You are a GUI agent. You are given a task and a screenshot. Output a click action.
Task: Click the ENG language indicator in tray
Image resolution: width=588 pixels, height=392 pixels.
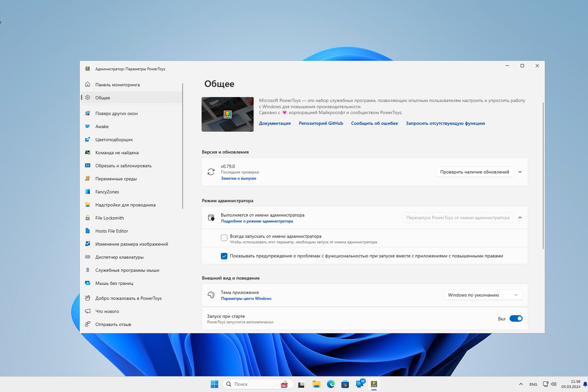click(533, 384)
